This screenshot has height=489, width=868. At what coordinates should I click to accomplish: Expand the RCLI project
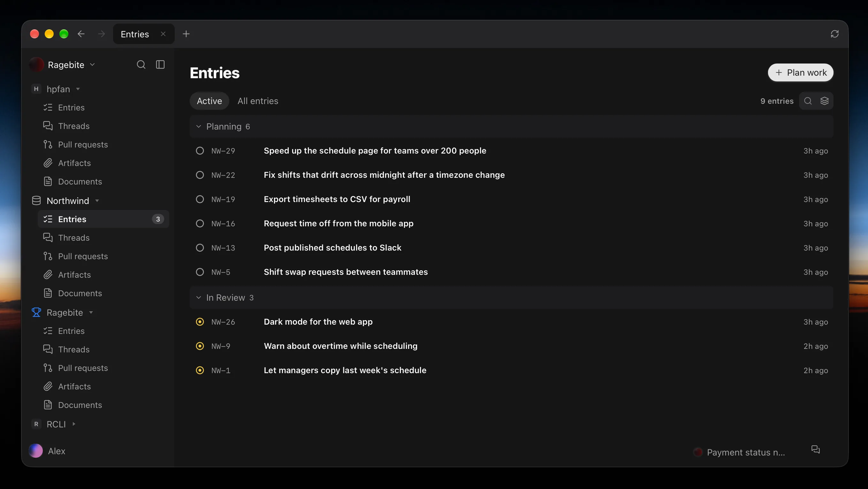[74, 424]
